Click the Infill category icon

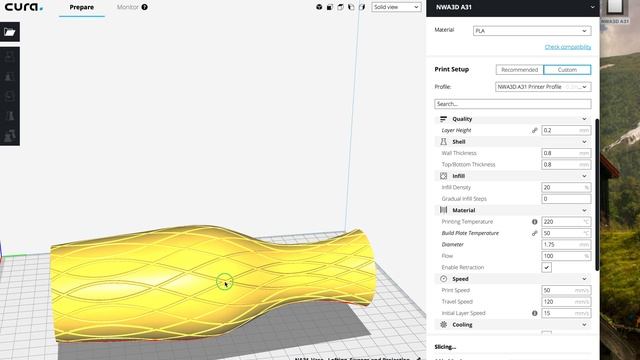443,176
